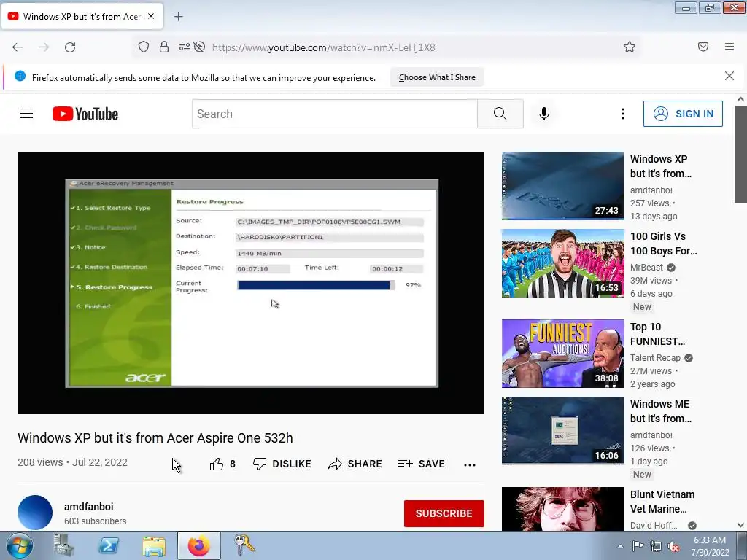Screen dimensions: 747x560
Task: Open the Talent Recap channel name
Action: (x=655, y=357)
